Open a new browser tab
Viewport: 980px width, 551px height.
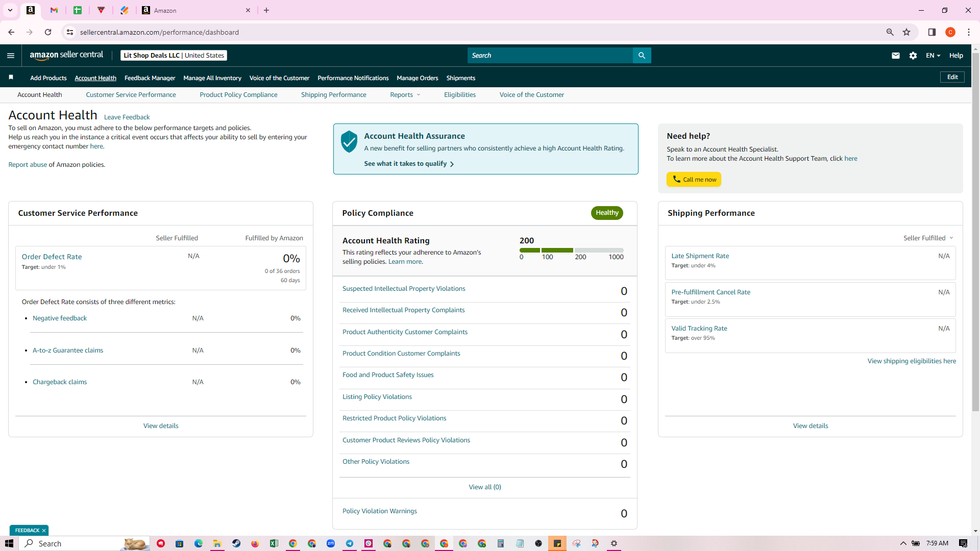pos(266,10)
